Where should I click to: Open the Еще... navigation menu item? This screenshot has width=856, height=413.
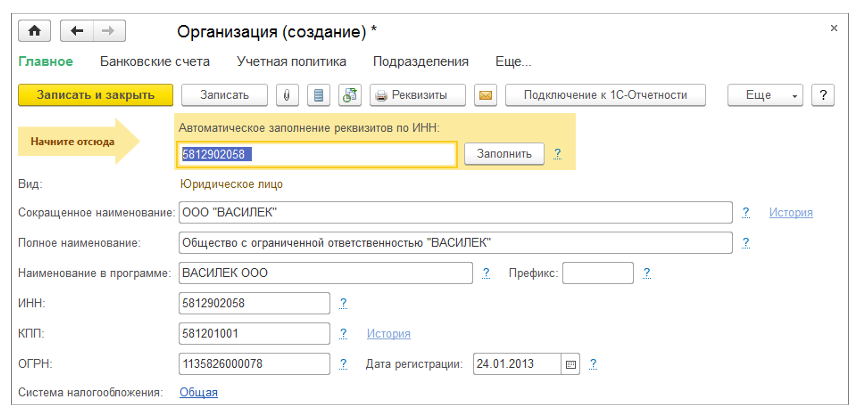(513, 61)
